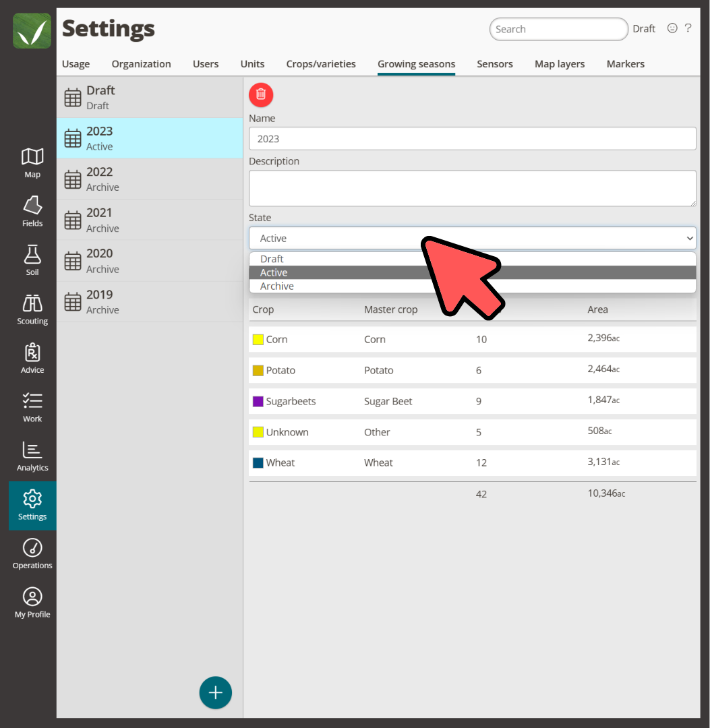Choose Active option in State list

pyautogui.click(x=472, y=272)
